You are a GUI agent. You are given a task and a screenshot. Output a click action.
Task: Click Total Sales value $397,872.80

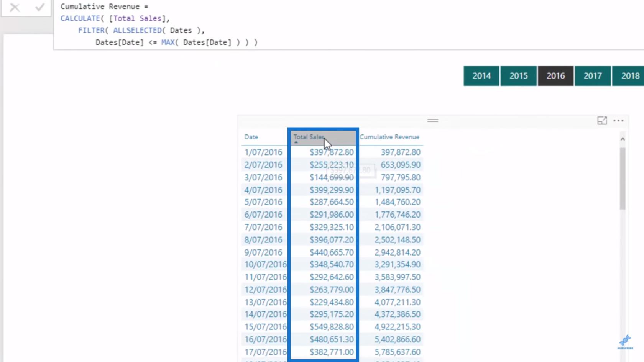pos(332,152)
